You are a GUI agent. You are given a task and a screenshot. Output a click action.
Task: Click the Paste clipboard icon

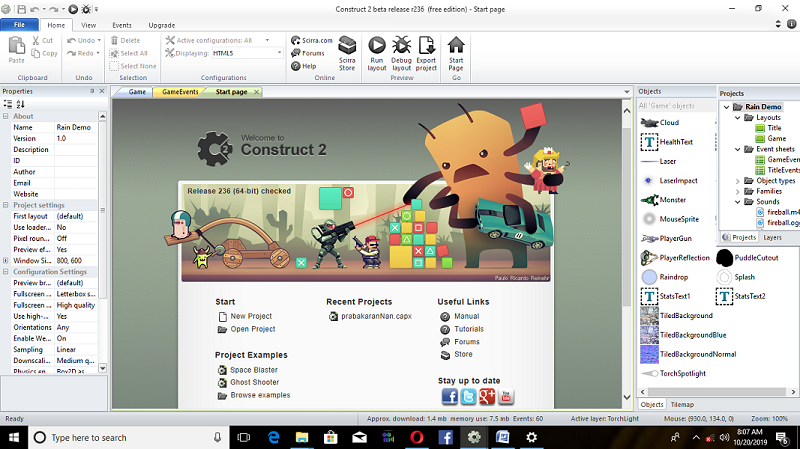pos(16,46)
